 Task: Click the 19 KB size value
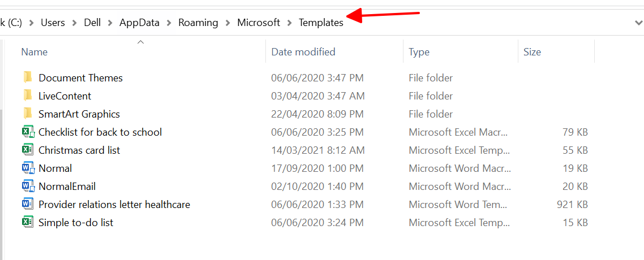(575, 168)
